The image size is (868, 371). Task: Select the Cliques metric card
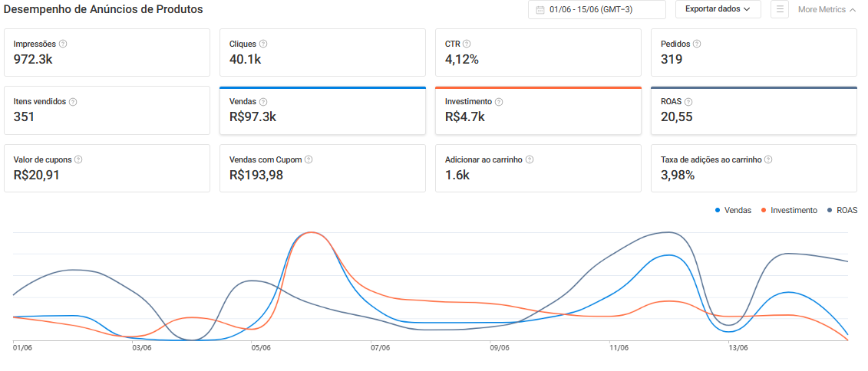(323, 53)
